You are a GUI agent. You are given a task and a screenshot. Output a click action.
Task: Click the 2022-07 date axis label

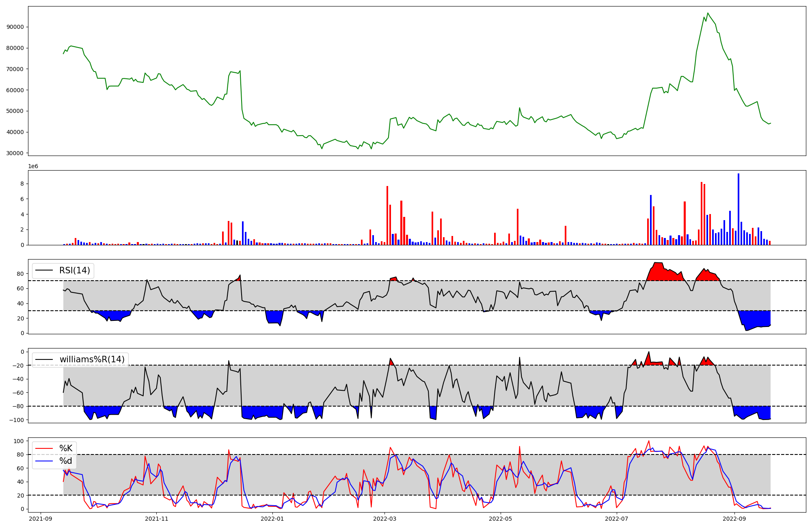[x=617, y=519]
